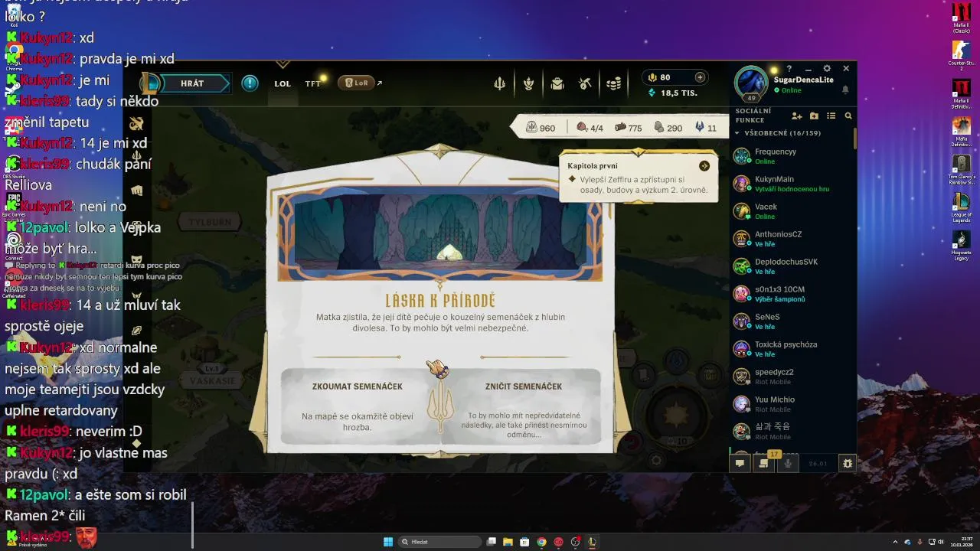Image resolution: width=980 pixels, height=551 pixels.
Task: Open the LoR external link button
Action: (x=357, y=83)
